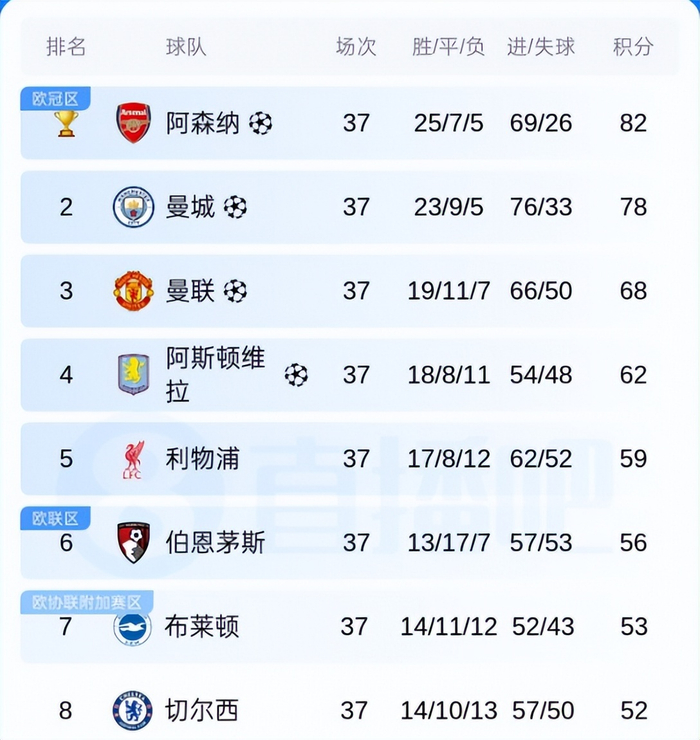Click the Manchester City club crest
Screen dimensions: 700x740
(x=134, y=207)
